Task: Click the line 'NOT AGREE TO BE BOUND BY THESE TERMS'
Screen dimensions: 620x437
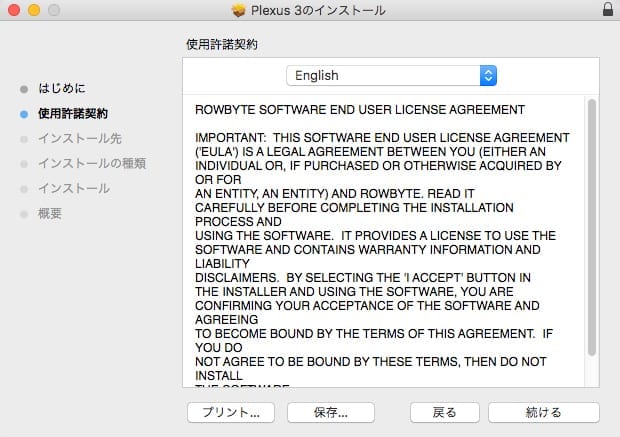Action: (x=370, y=361)
